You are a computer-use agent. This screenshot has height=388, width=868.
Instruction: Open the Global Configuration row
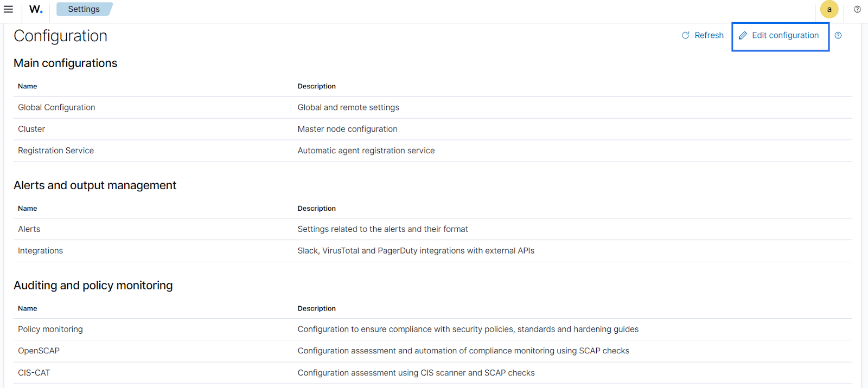point(56,107)
